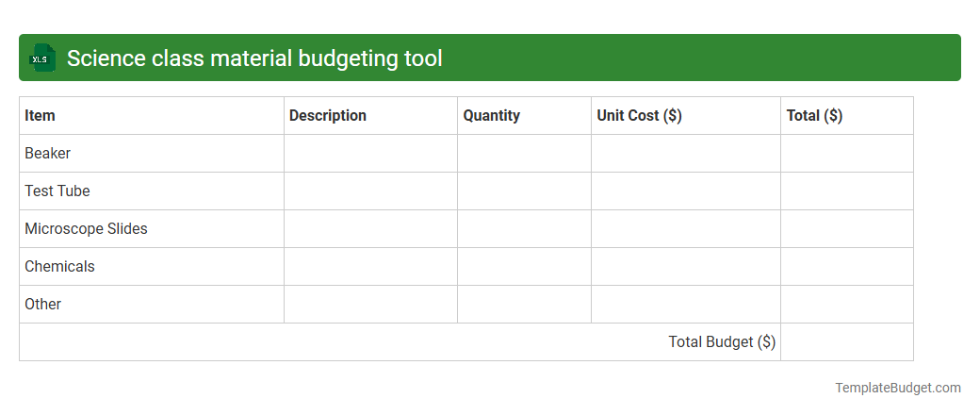Screen dimensions: 980x415
Task: Select the 'Quantity' column header
Action: [x=524, y=116]
